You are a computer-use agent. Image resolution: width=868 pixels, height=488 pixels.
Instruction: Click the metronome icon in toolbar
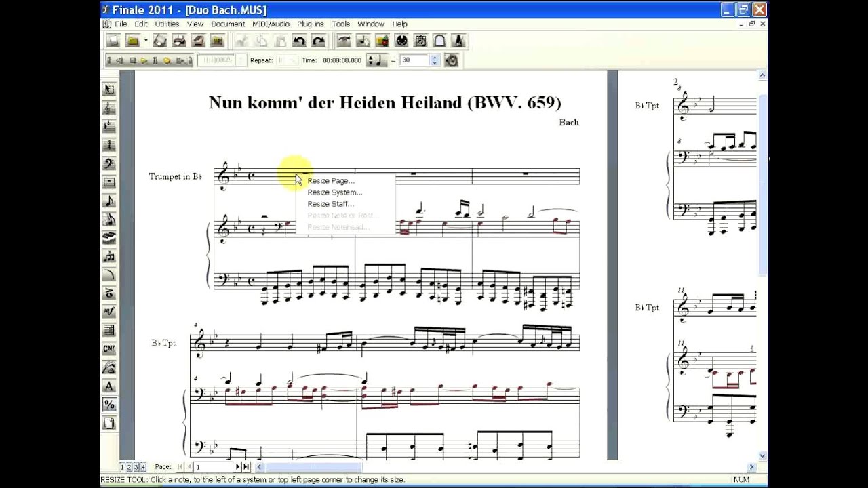pos(459,41)
